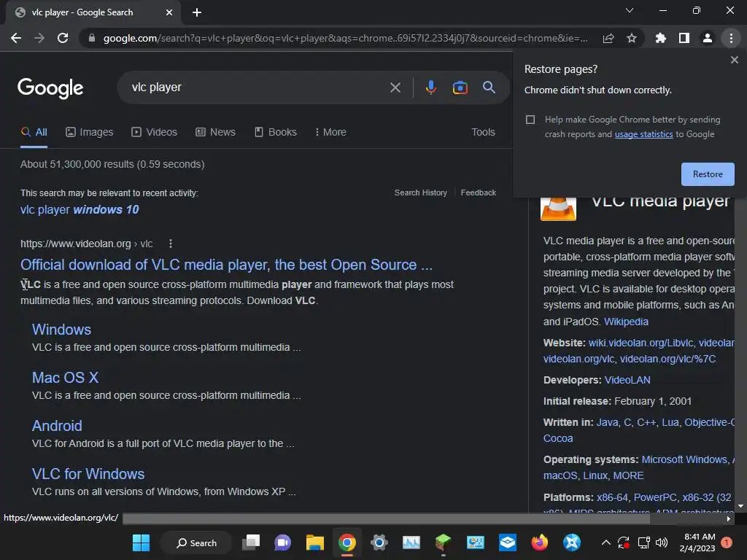
Task: Open the Chrome icon in the taskbar
Action: tap(347, 542)
